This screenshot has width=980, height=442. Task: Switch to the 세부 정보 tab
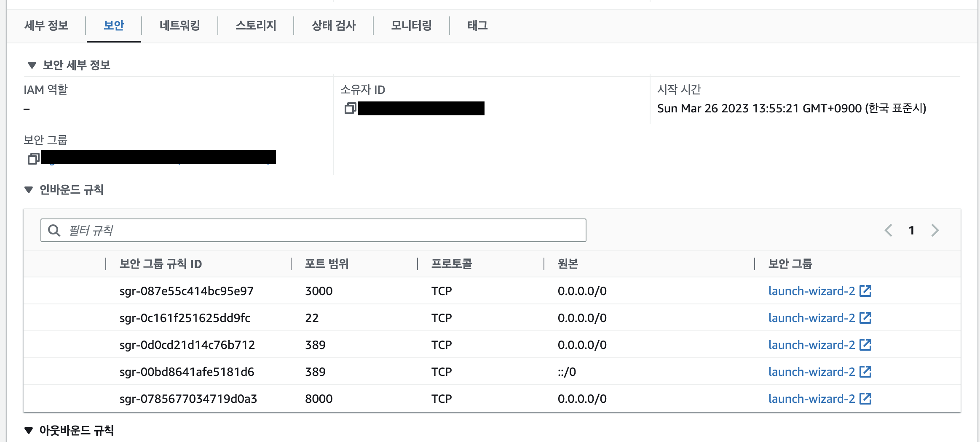coord(46,26)
